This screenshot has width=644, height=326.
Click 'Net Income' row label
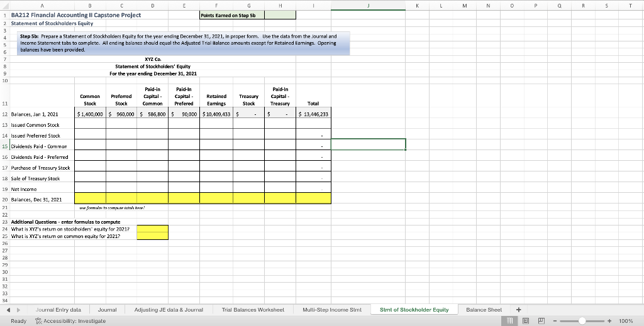(x=23, y=189)
